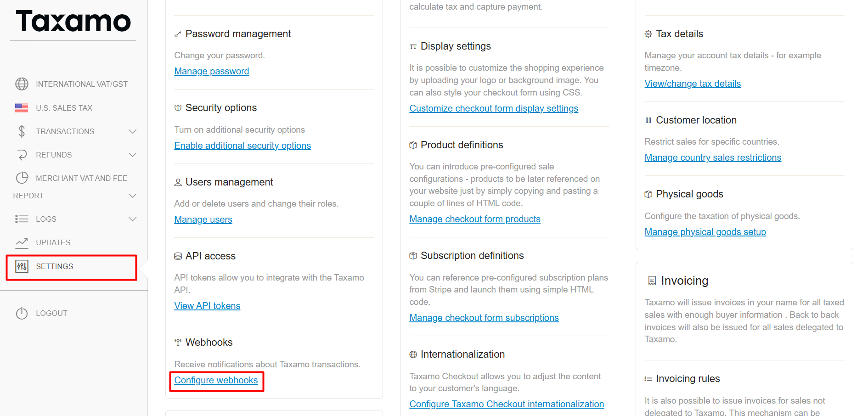This screenshot has height=416, width=868.
Task: Click the Invoicing rules heading
Action: (688, 379)
